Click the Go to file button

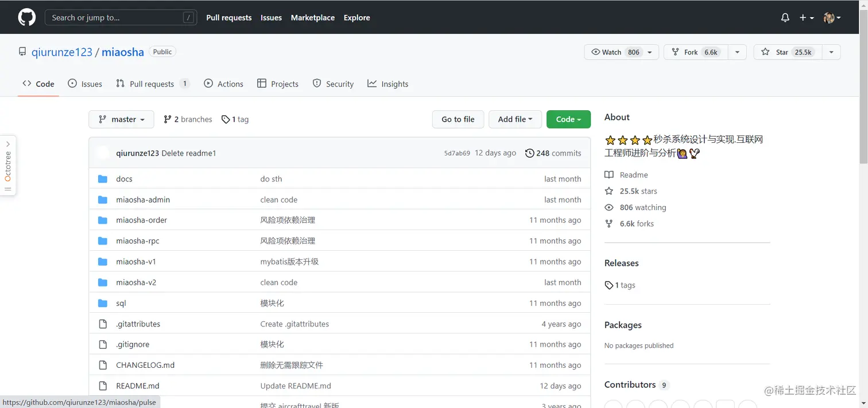point(458,119)
